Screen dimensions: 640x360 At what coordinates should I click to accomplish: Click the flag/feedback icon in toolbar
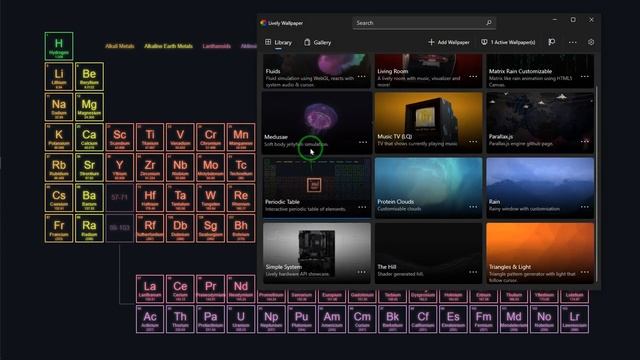(x=551, y=42)
